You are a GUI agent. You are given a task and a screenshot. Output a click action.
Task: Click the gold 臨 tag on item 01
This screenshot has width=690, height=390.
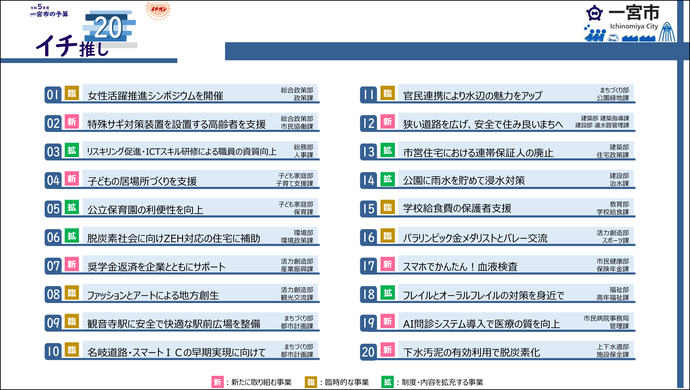click(72, 93)
